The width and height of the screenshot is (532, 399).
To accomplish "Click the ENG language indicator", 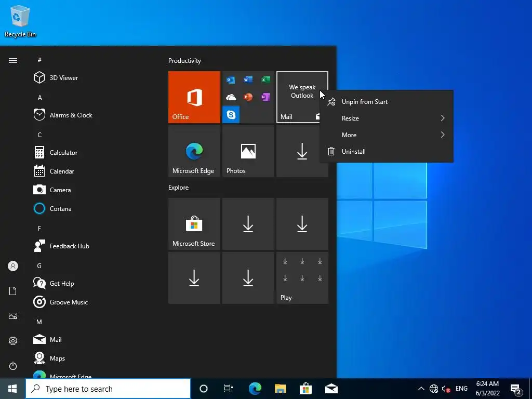I will point(461,389).
